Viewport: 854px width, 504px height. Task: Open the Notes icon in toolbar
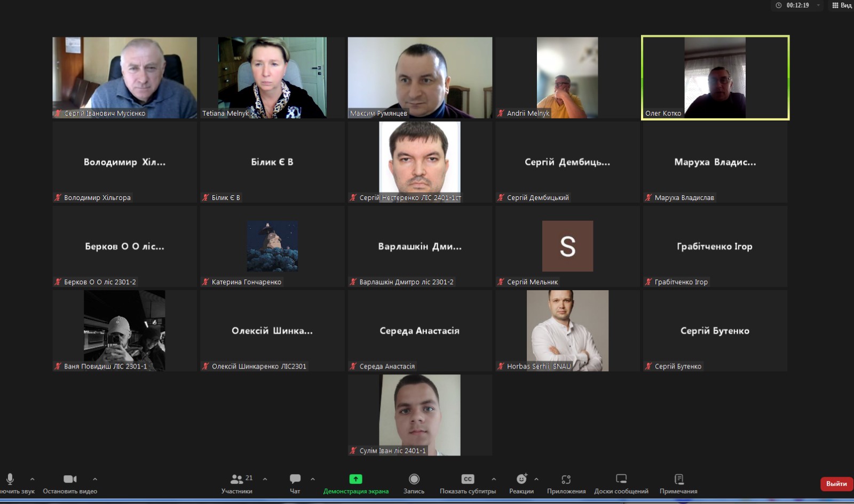[678, 479]
